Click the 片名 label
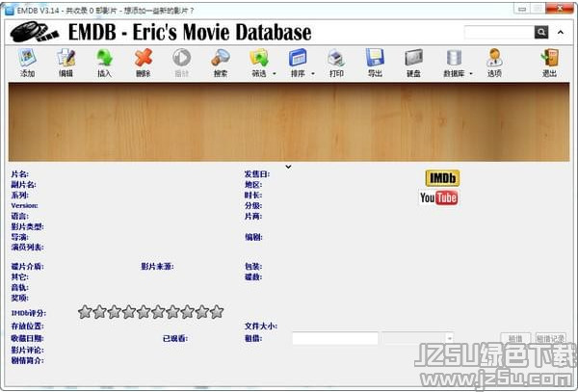Viewport: 578px width, 392px height. [20, 174]
